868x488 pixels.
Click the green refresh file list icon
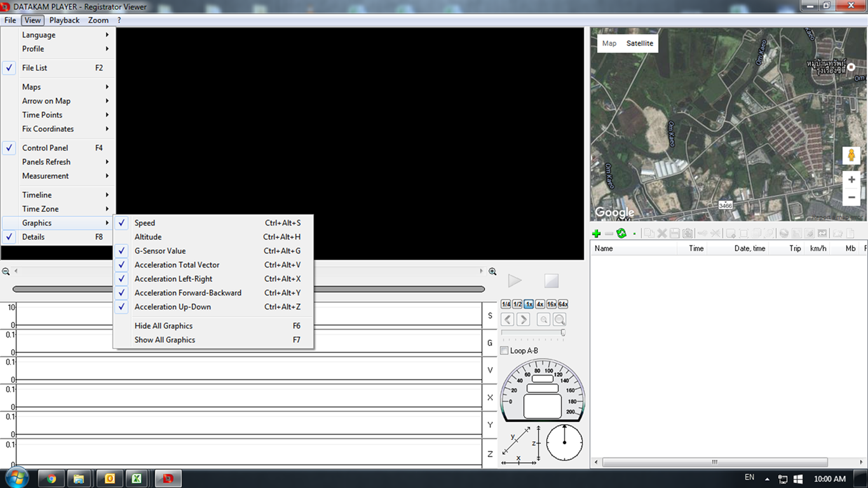[621, 234]
